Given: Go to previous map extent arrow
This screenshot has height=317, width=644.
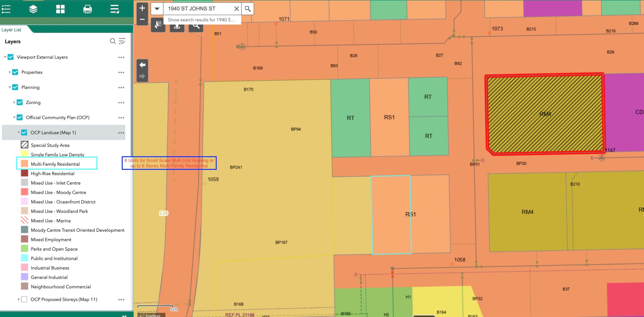Looking at the screenshot, I should pos(142,65).
